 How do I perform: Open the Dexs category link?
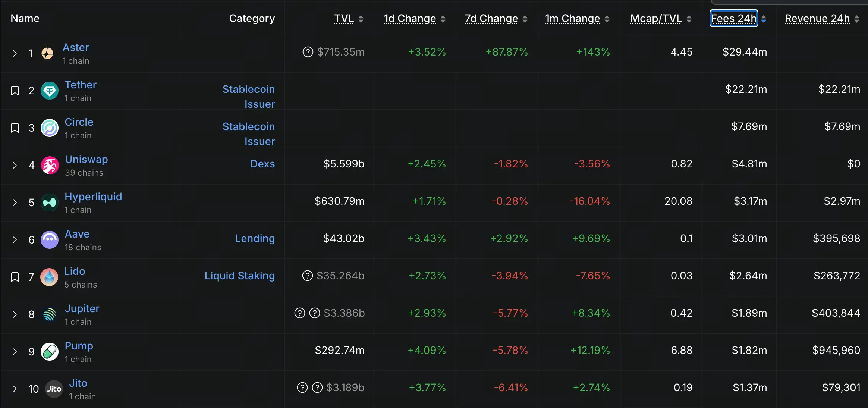[262, 164]
